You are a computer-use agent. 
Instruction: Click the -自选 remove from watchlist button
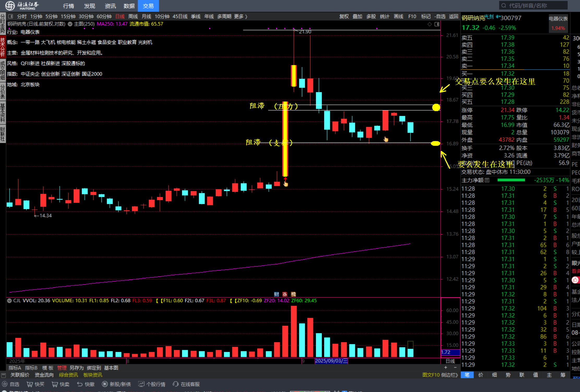click(440, 16)
